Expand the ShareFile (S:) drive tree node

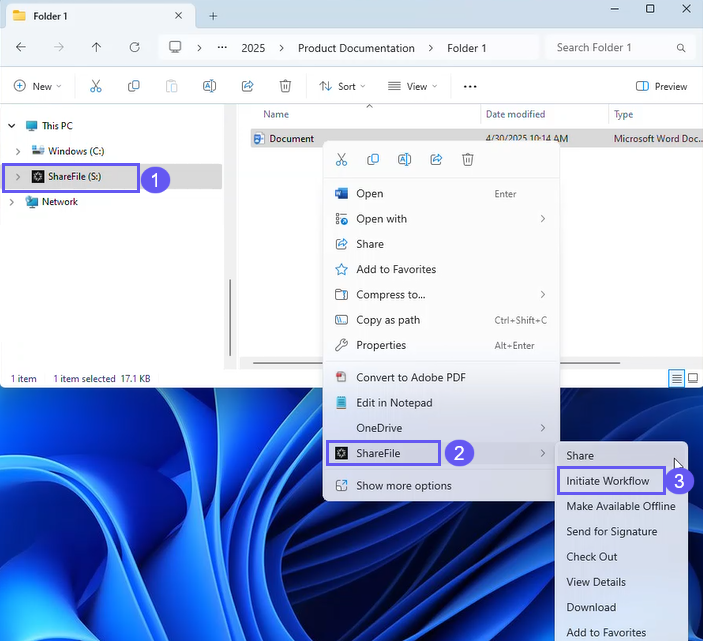17,177
